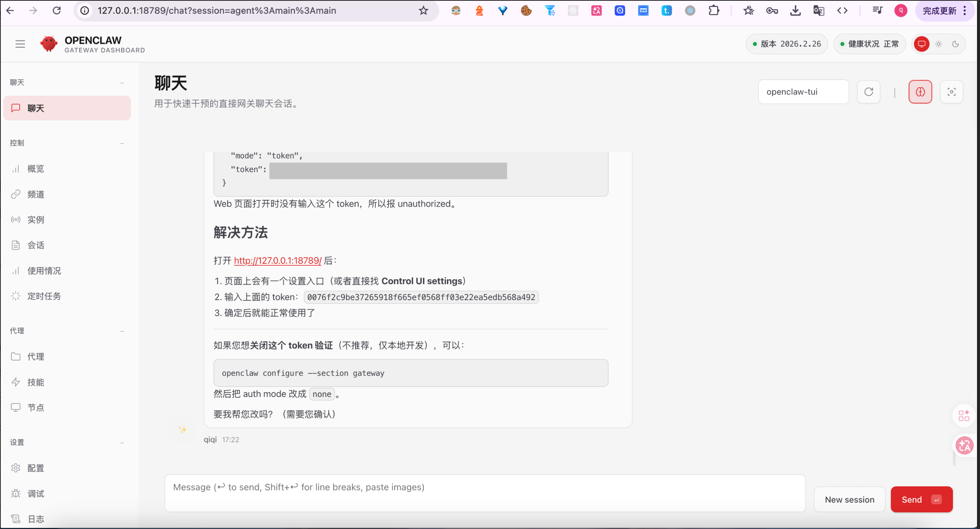
Task: Open the 会话 sessions panel
Action: click(35, 245)
